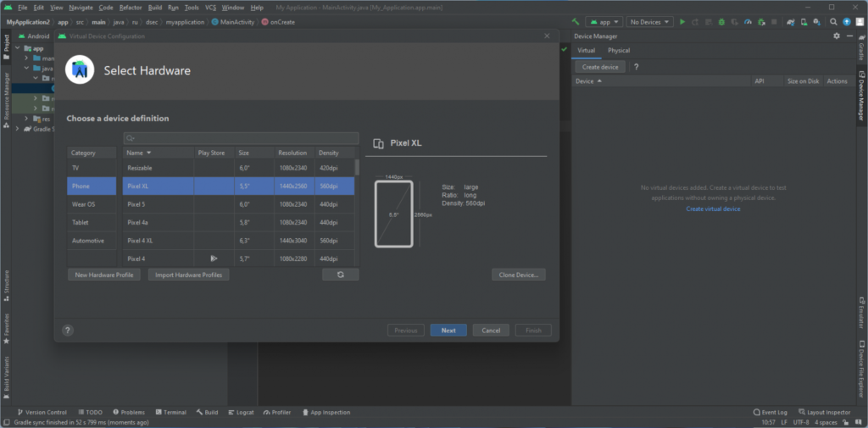Sort Device Manager list by Device column
The width and height of the screenshot is (868, 428).
tap(661, 81)
